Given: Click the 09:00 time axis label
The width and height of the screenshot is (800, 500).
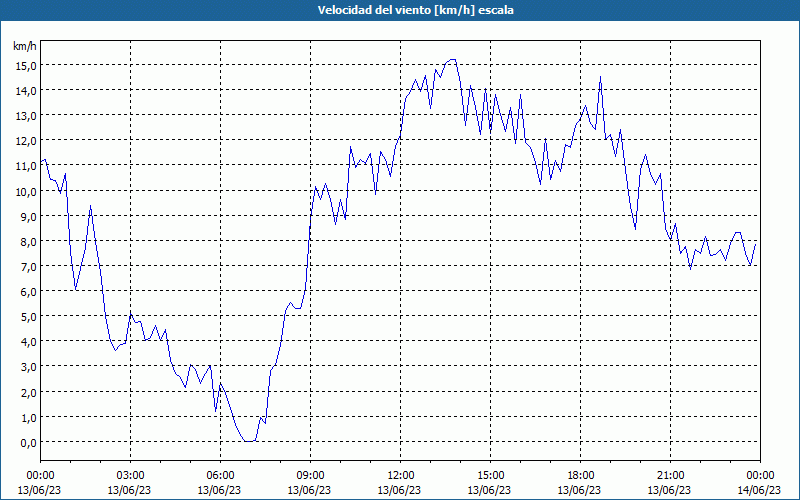Looking at the screenshot, I should tap(310, 476).
